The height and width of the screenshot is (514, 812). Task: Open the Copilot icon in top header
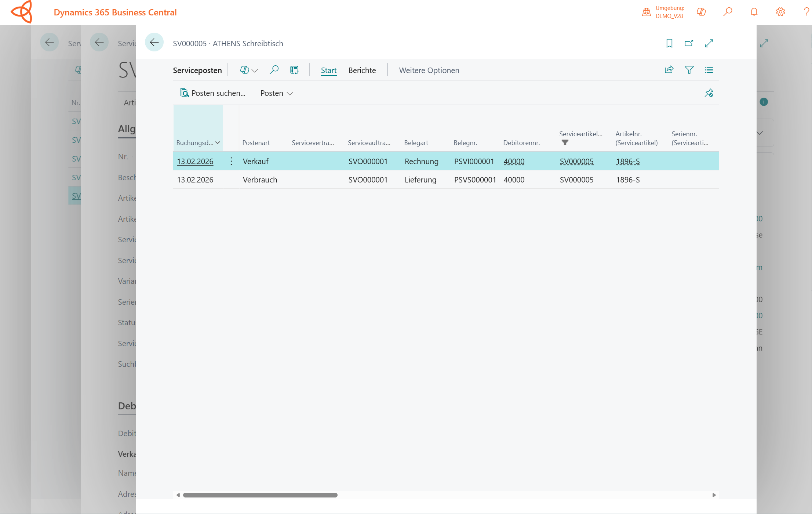(x=701, y=12)
